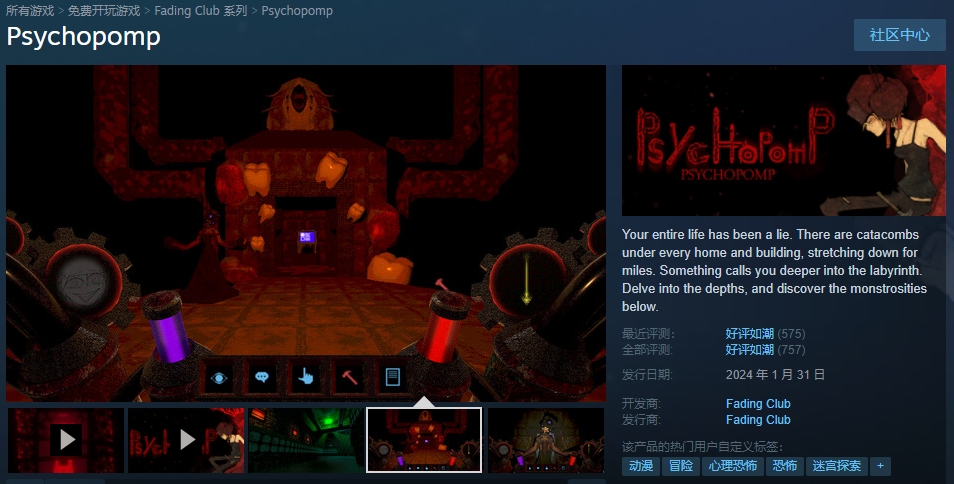Click the Psychopomp header capsule image
The height and width of the screenshot is (484, 954).
(784, 140)
